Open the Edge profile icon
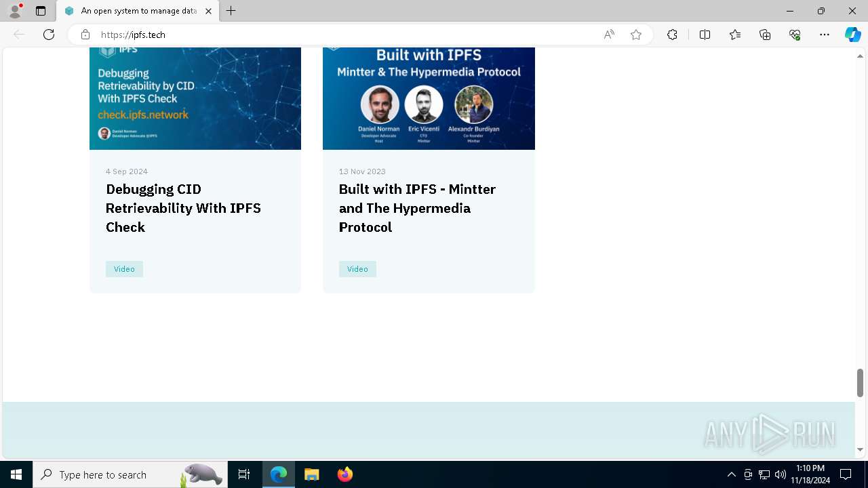 point(15,10)
